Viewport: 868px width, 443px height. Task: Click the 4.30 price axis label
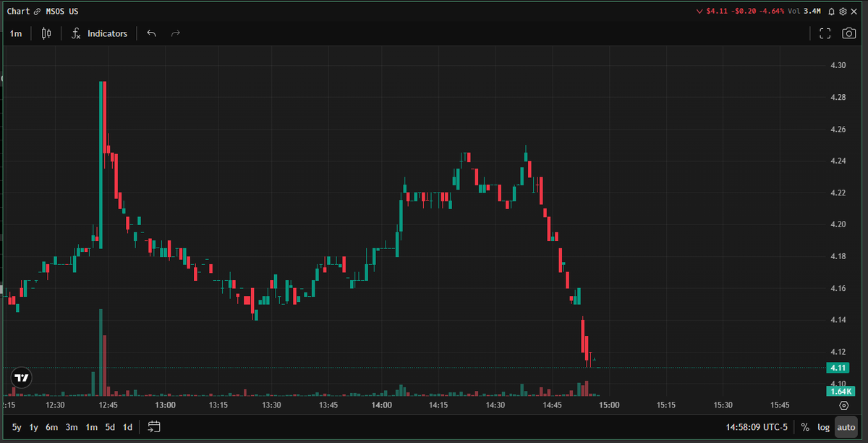click(x=838, y=65)
